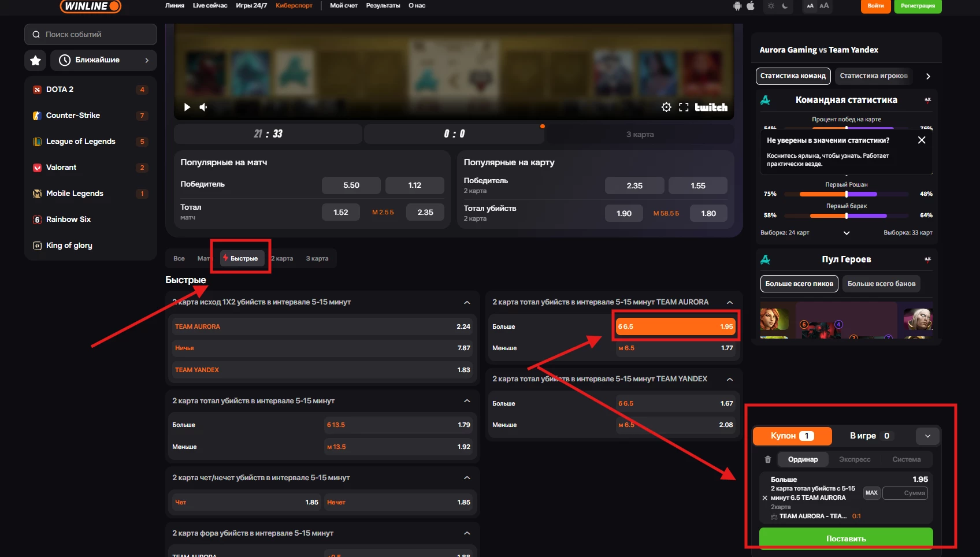The height and width of the screenshot is (557, 980).
Task: Switch to light theme with sun icon
Action: (x=771, y=6)
